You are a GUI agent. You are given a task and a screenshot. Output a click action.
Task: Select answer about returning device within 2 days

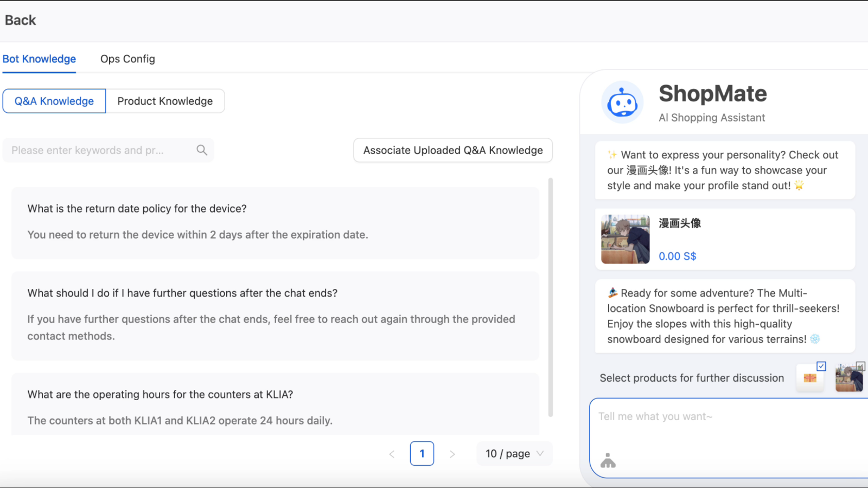click(x=198, y=235)
